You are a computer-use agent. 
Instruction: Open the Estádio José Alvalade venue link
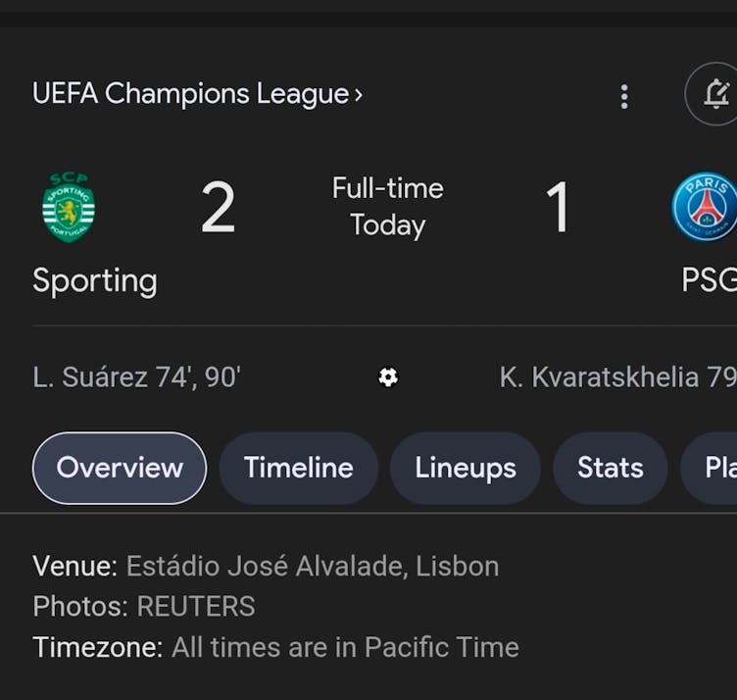[x=312, y=566]
